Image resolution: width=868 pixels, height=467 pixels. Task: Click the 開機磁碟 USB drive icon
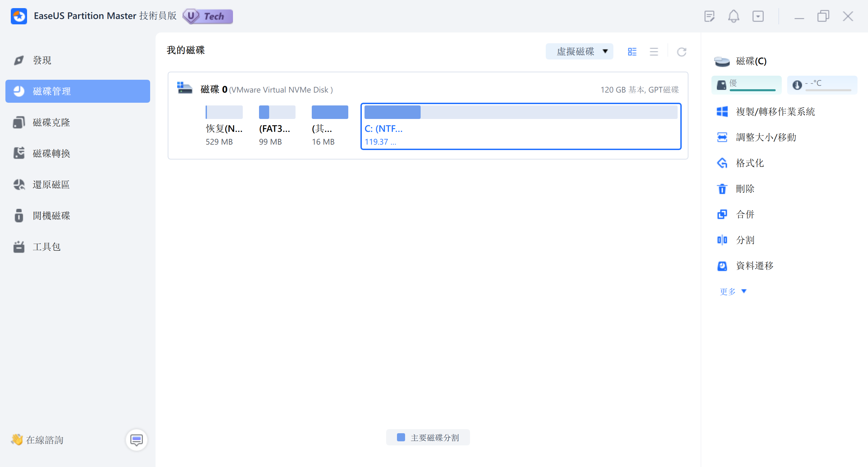point(19,216)
